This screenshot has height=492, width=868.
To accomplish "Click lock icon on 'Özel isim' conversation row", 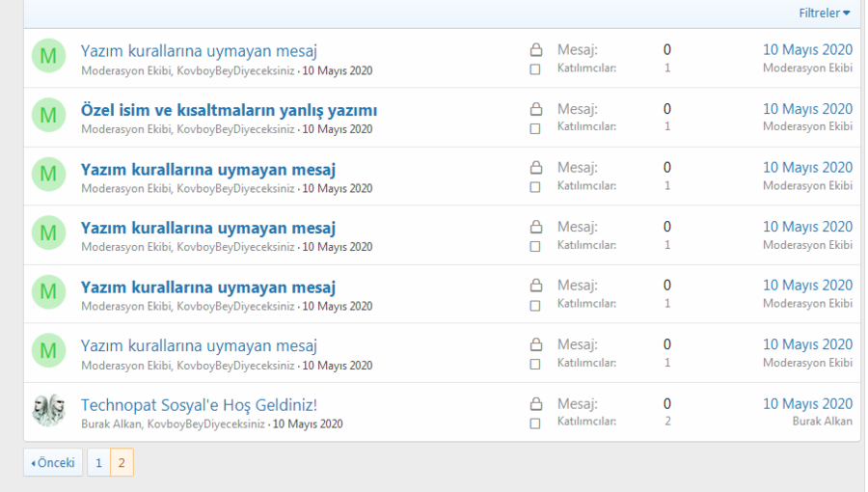I will click(x=535, y=109).
